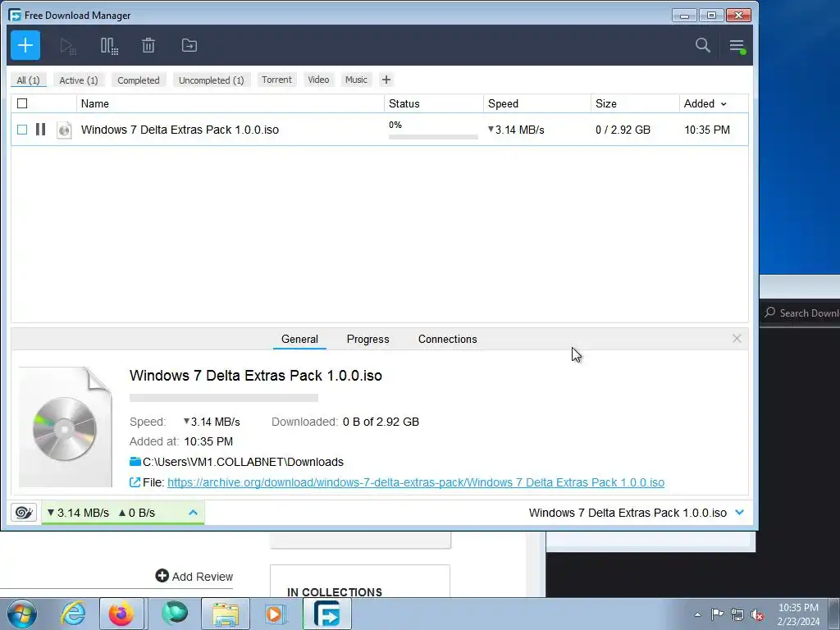Show the Uncompleted (1) filter
The width and height of the screenshot is (840, 630).
[212, 80]
